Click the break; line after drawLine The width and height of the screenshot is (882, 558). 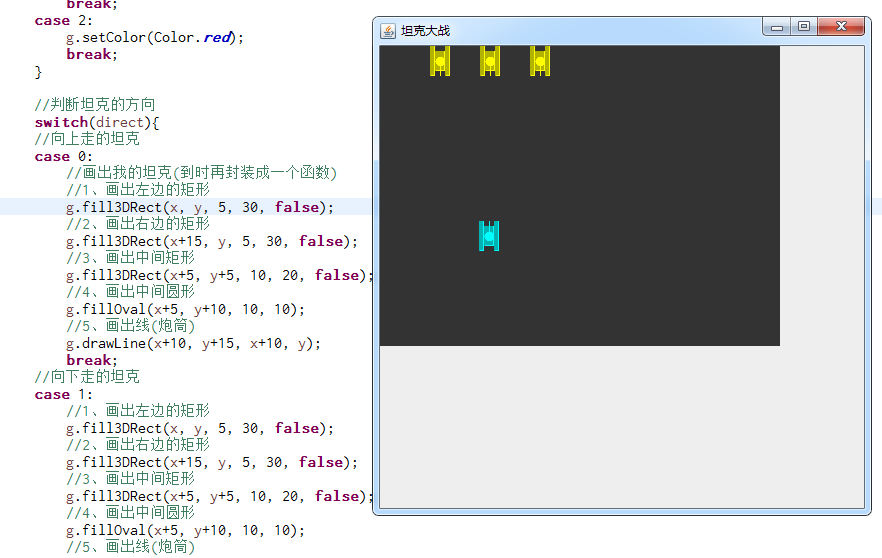coord(92,360)
